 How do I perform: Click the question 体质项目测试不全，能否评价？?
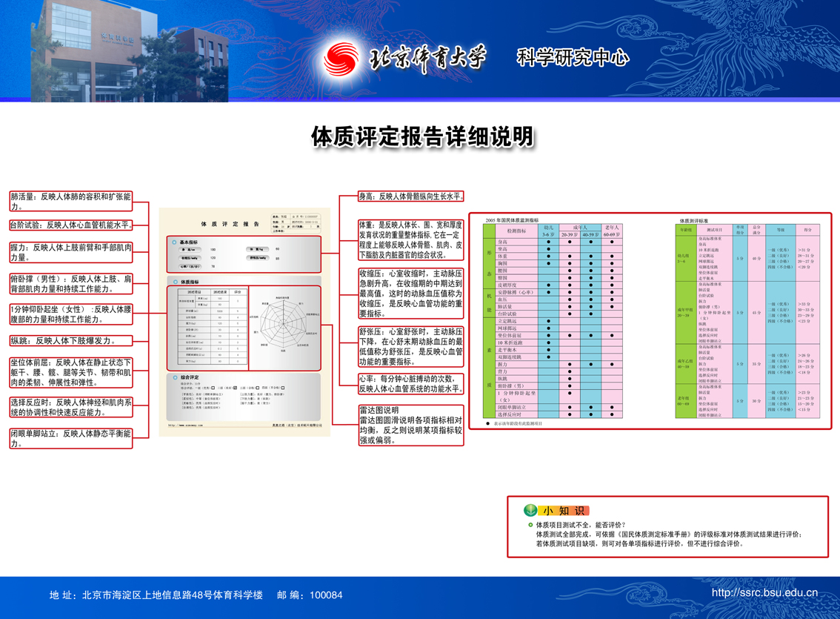[x=580, y=525]
